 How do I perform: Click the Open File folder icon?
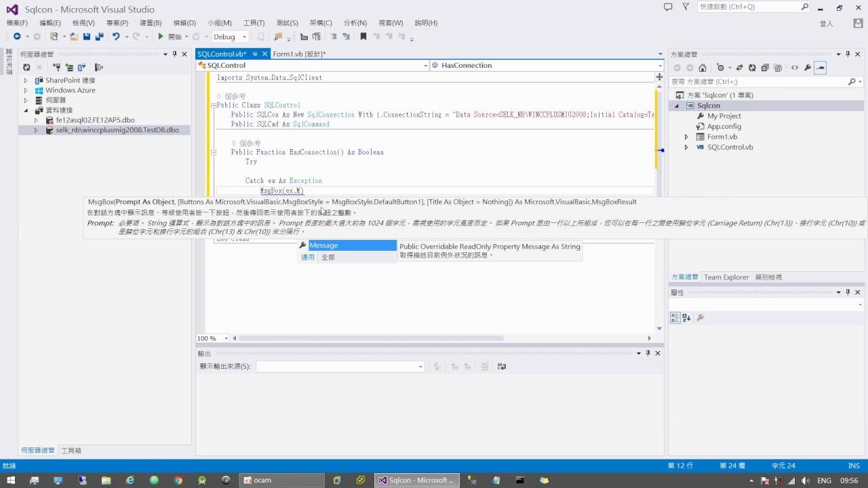coord(74,37)
